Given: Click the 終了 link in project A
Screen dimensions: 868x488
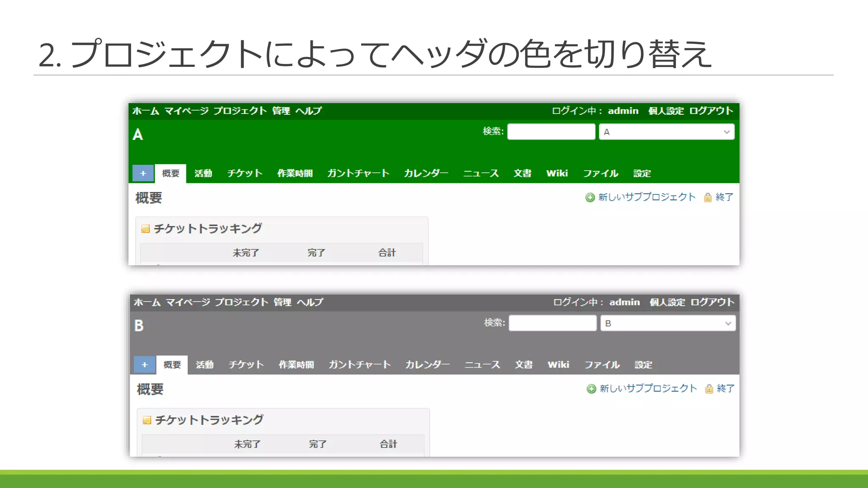Looking at the screenshot, I should pos(724,197).
